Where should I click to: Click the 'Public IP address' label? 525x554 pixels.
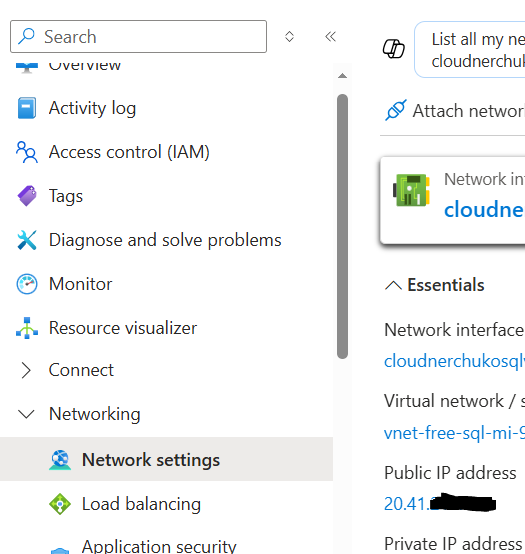pos(450,473)
